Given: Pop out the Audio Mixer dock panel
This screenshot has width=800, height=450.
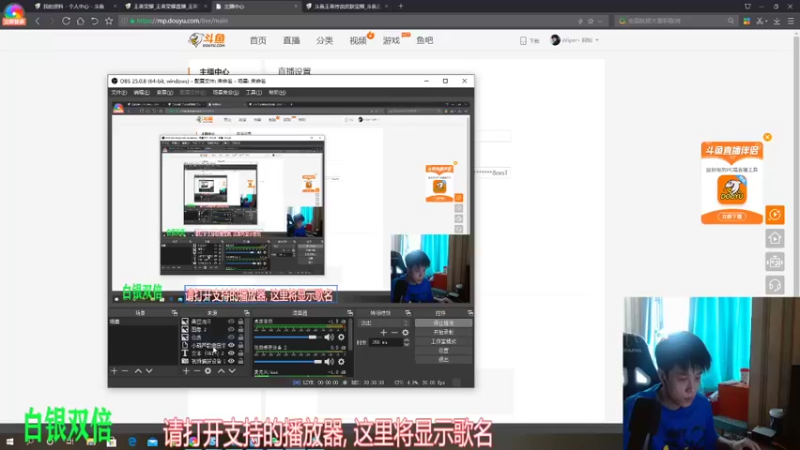Looking at the screenshot, I should pyautogui.click(x=350, y=313).
